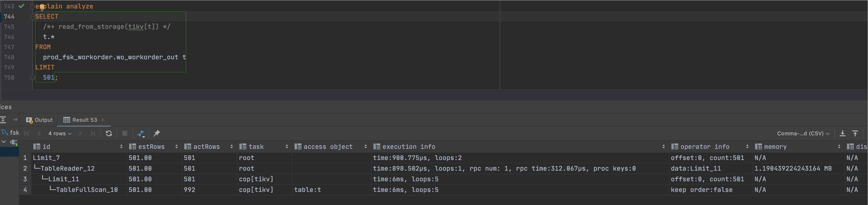The height and width of the screenshot is (205, 868).
Task: Go to next page of results
Action: [80, 134]
